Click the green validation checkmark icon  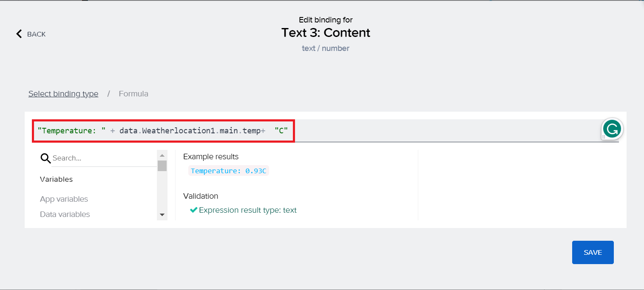point(193,210)
